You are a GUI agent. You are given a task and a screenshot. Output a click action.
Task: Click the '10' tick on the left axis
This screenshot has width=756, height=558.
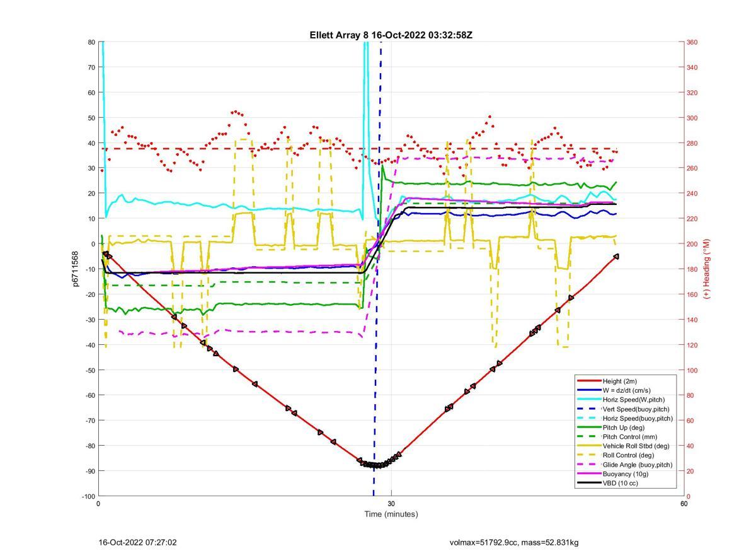[91, 219]
